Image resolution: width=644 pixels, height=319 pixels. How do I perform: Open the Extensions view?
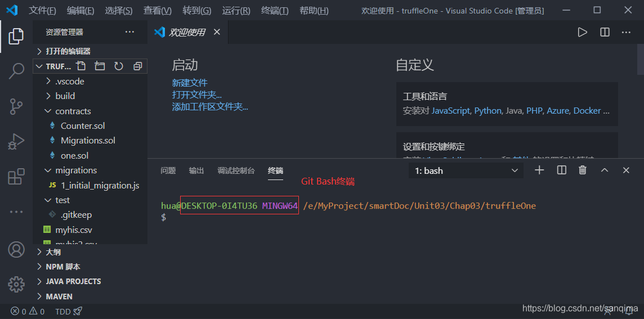(16, 177)
